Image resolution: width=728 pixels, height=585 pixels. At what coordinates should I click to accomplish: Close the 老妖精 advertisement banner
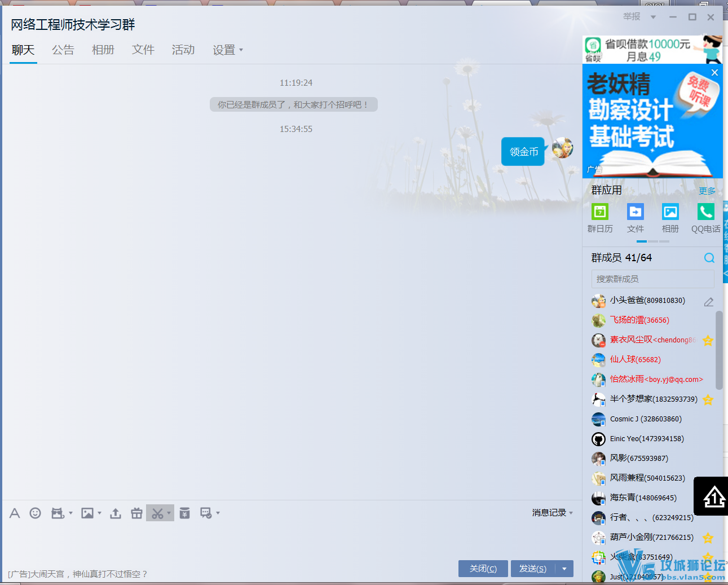point(714,73)
